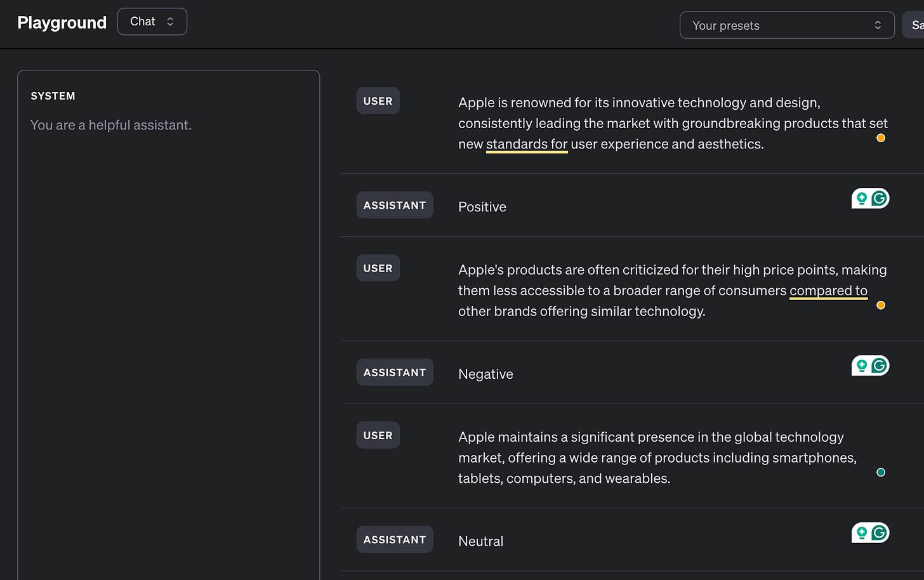Image resolution: width=924 pixels, height=580 pixels.
Task: Toggle the USER role on the high price message
Action: coord(378,268)
